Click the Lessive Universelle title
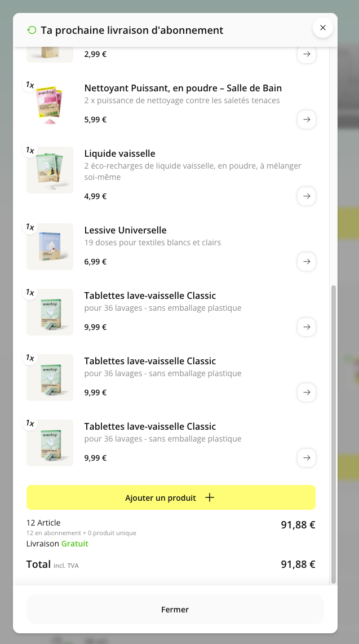 (x=125, y=230)
